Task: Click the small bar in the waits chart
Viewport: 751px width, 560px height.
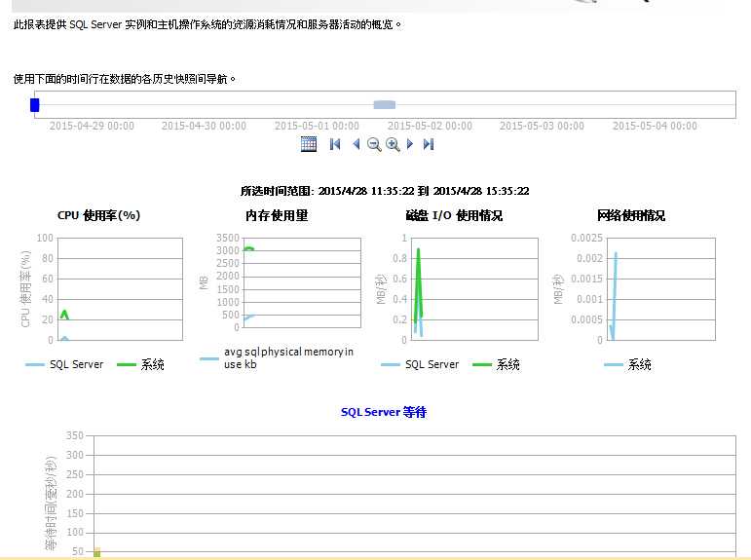Action: point(96,552)
